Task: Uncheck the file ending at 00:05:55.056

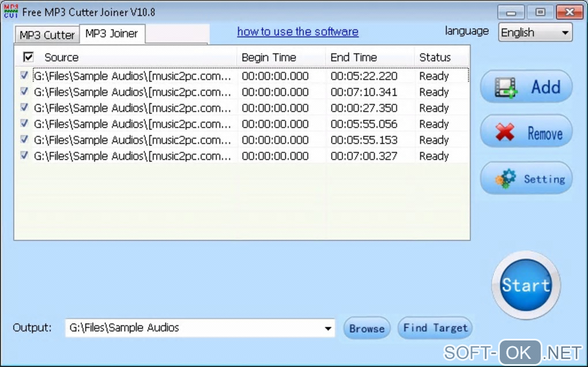Action: 24,123
